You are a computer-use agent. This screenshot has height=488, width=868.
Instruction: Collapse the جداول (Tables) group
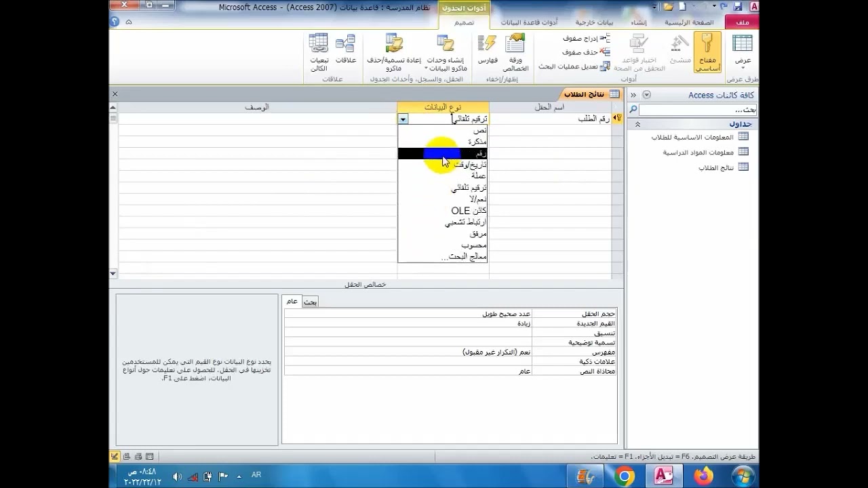click(637, 125)
